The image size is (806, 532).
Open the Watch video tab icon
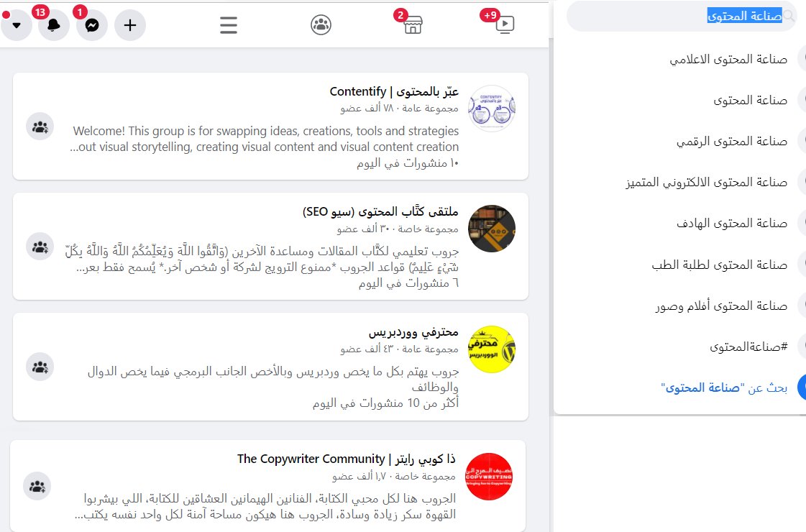click(504, 24)
